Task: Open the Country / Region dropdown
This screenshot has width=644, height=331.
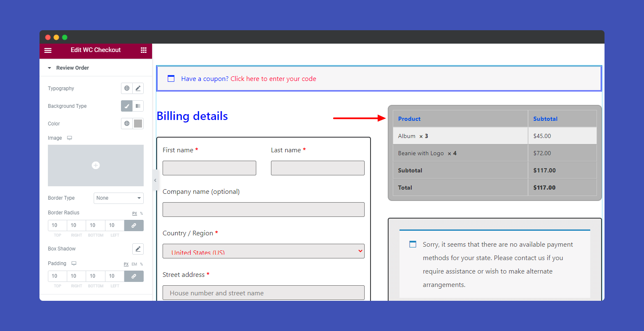Action: (263, 251)
